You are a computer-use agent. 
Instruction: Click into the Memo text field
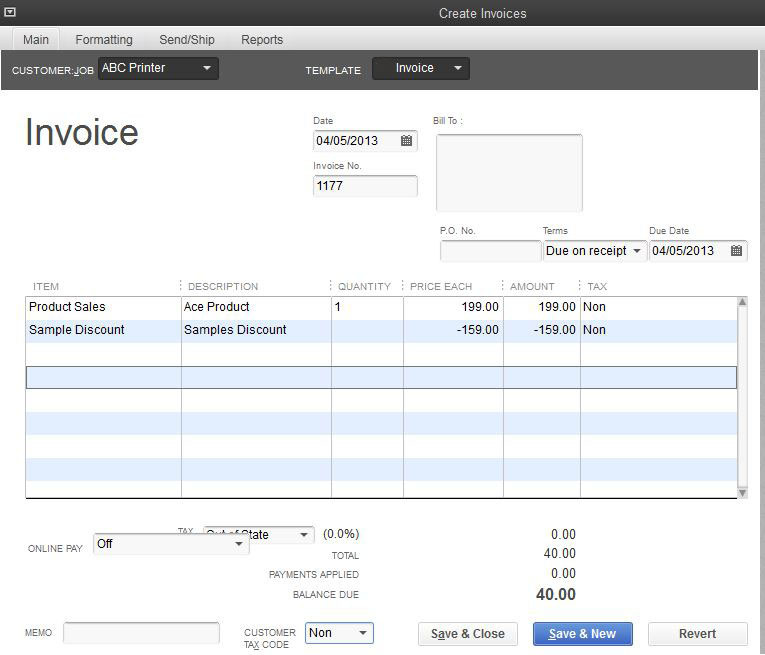(141, 633)
